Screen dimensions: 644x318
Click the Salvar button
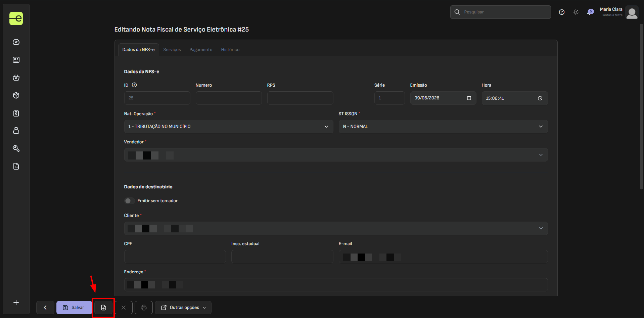click(74, 308)
